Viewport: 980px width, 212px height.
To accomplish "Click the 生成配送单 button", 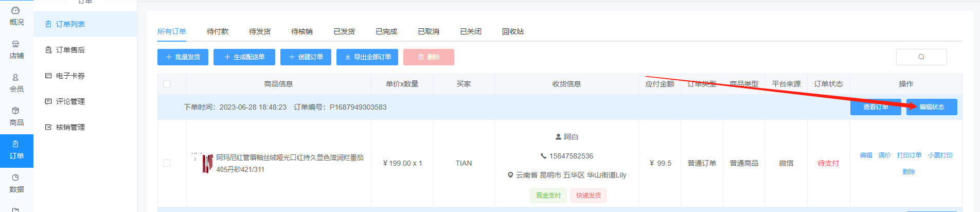I will click(x=244, y=57).
